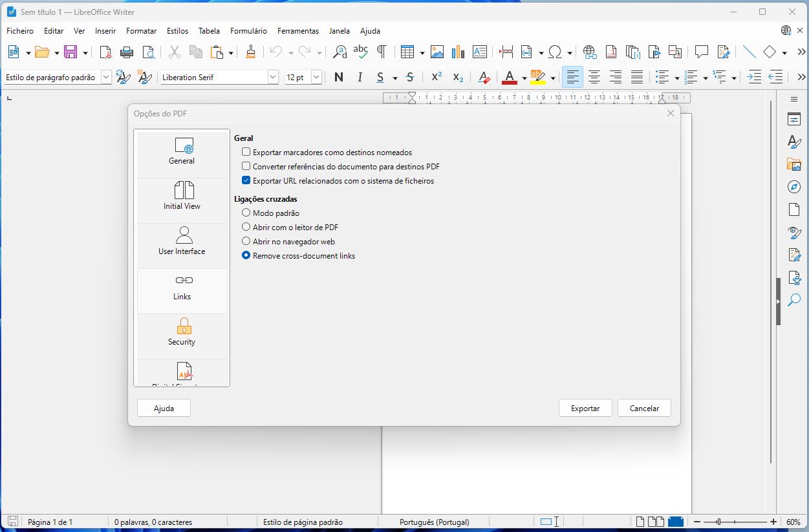Select Abrir no navegador web option
809x532 pixels.
(x=246, y=241)
